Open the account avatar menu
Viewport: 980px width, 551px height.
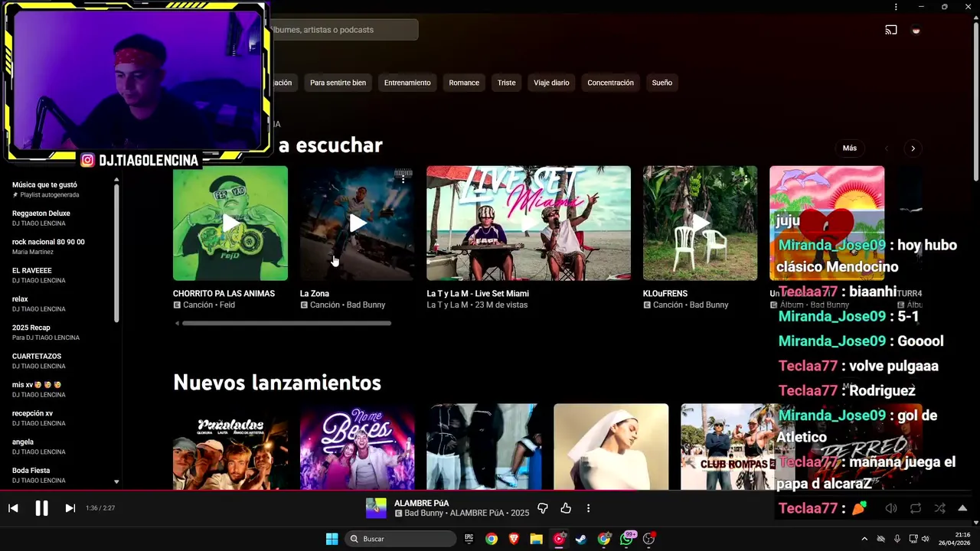[x=916, y=31]
